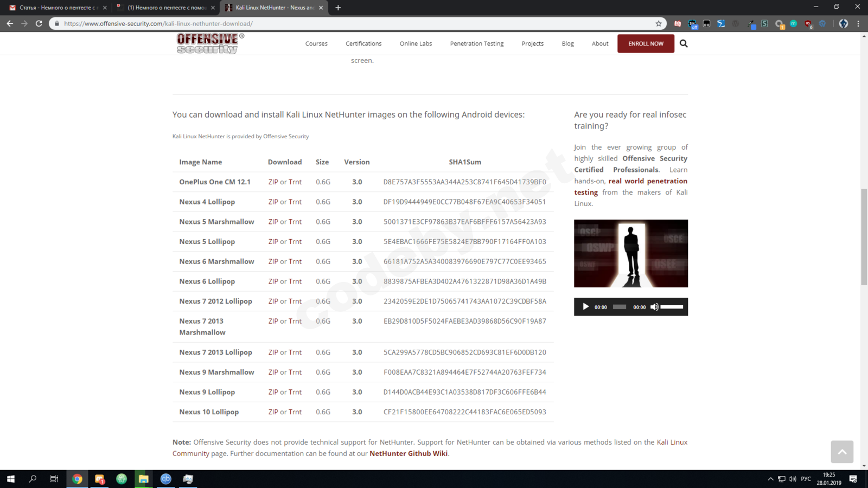Image resolution: width=868 pixels, height=488 pixels.
Task: Open the Projects menu
Action: 533,43
